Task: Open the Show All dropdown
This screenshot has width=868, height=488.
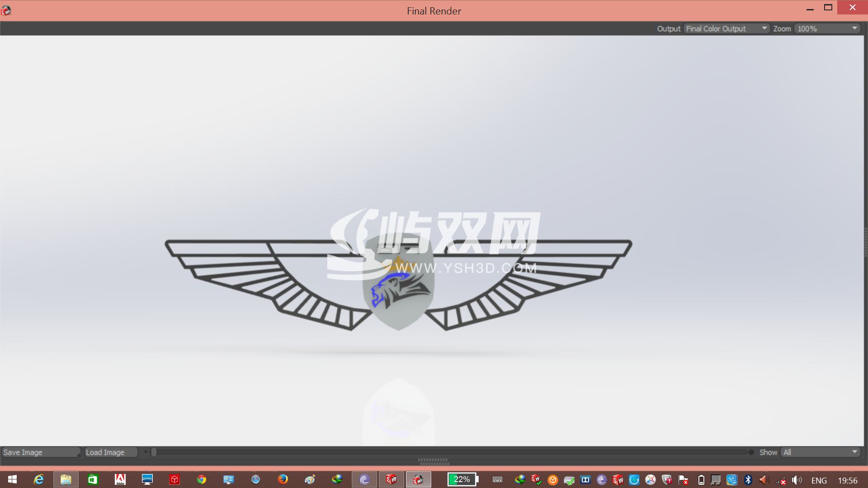Action: (x=820, y=452)
